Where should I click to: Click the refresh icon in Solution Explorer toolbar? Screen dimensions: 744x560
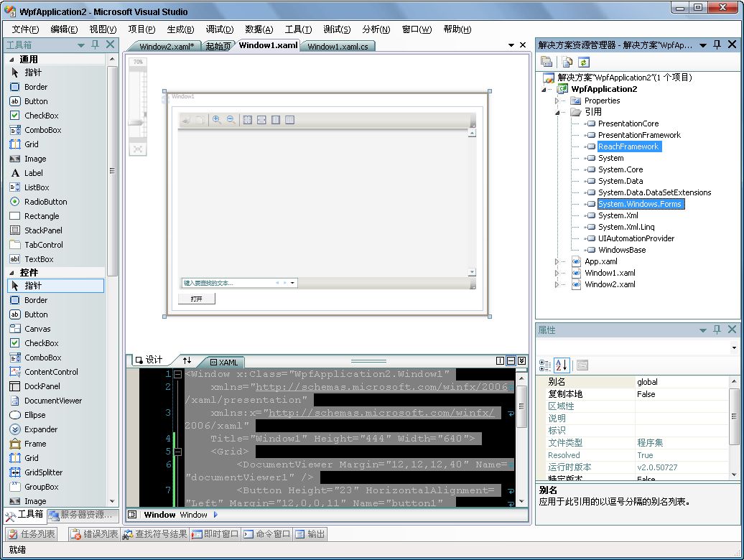pyautogui.click(x=583, y=62)
